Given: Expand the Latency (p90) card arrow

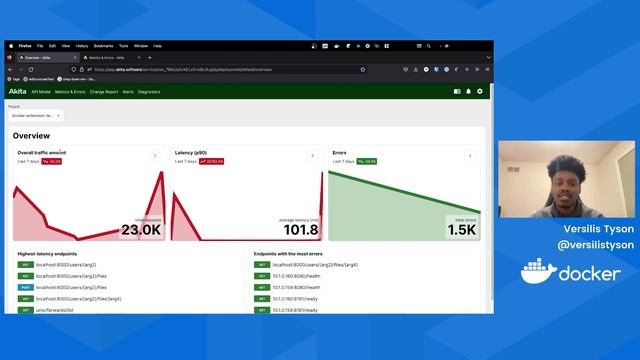Looking at the screenshot, I should pyautogui.click(x=313, y=156).
